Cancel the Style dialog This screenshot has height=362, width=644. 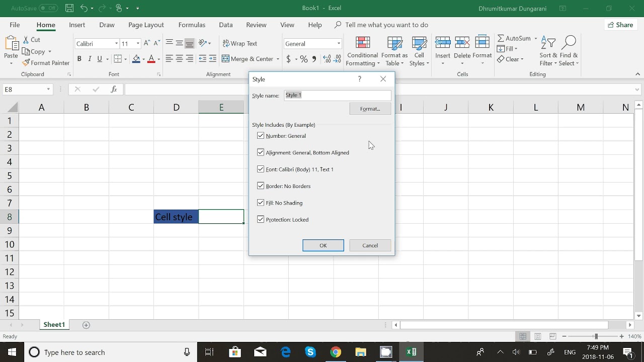point(370,245)
